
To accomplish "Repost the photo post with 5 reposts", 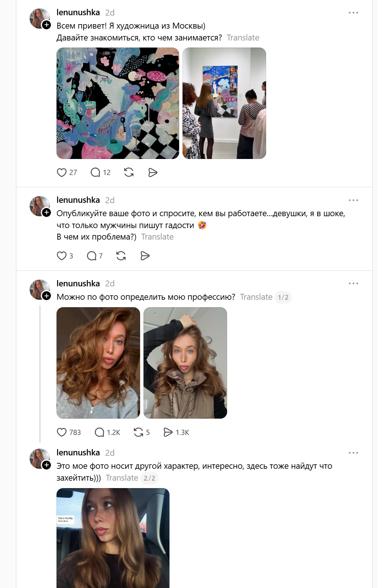I will pos(138,432).
